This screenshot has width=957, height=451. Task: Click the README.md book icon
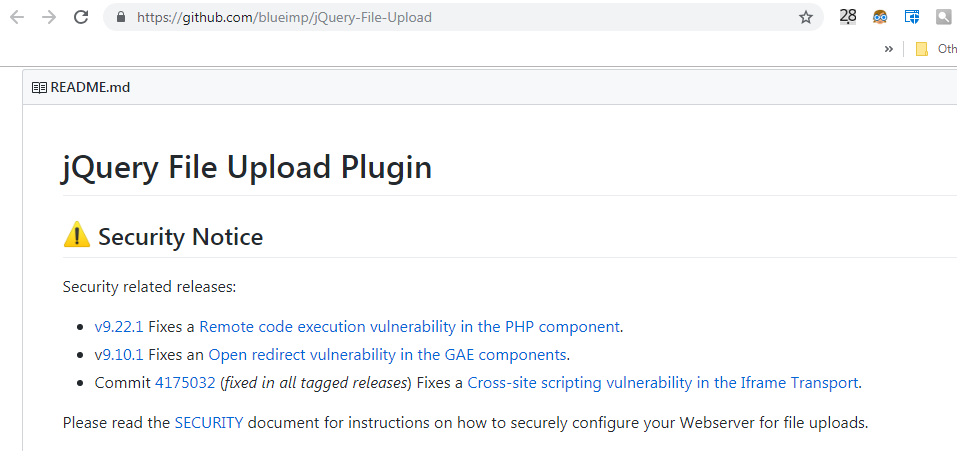(39, 88)
